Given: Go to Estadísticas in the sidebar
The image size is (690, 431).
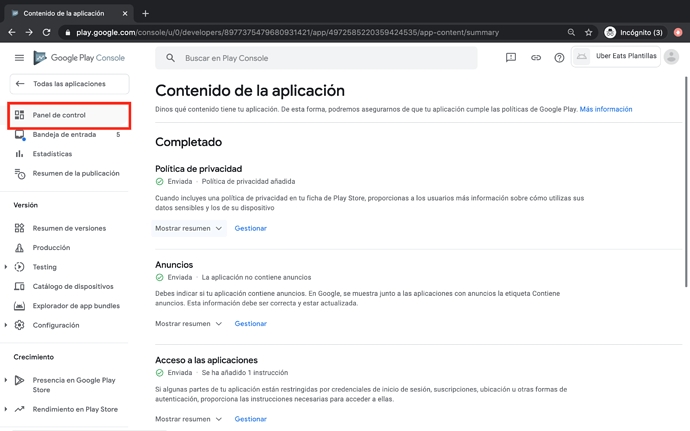Looking at the screenshot, I should tap(52, 154).
